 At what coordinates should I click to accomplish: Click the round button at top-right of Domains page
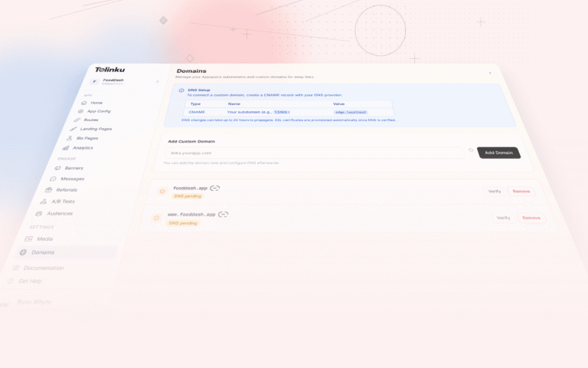pyautogui.click(x=490, y=74)
